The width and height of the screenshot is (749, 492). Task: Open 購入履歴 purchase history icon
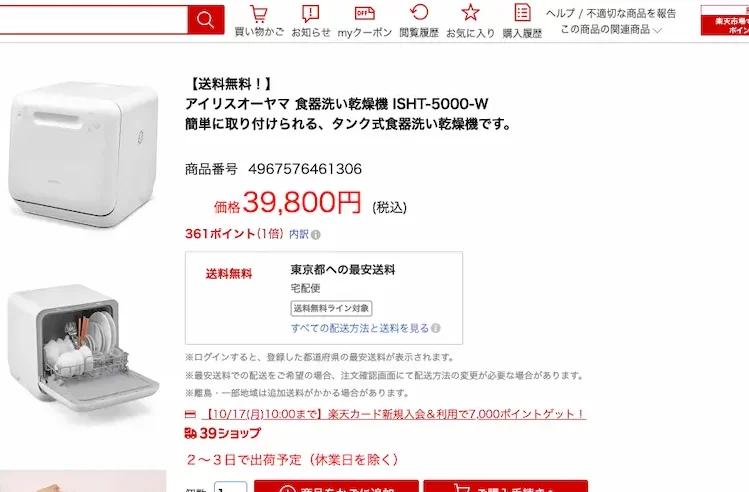pyautogui.click(x=522, y=21)
